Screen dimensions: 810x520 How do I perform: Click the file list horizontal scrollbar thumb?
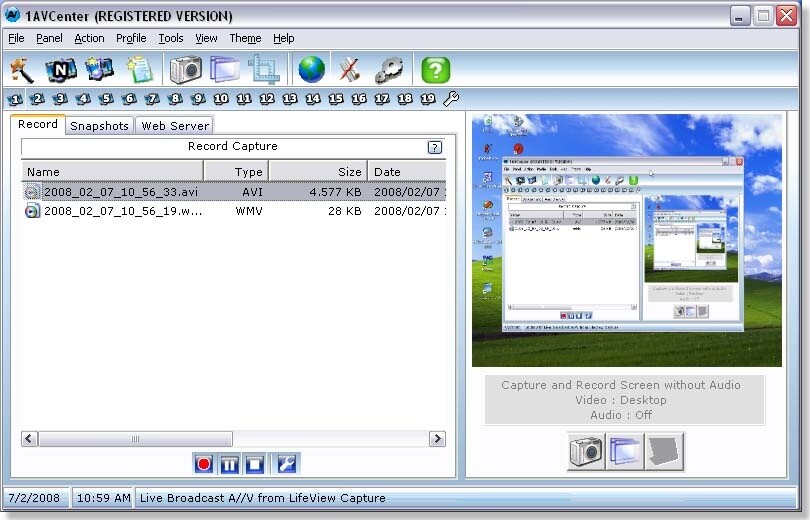pos(135,439)
